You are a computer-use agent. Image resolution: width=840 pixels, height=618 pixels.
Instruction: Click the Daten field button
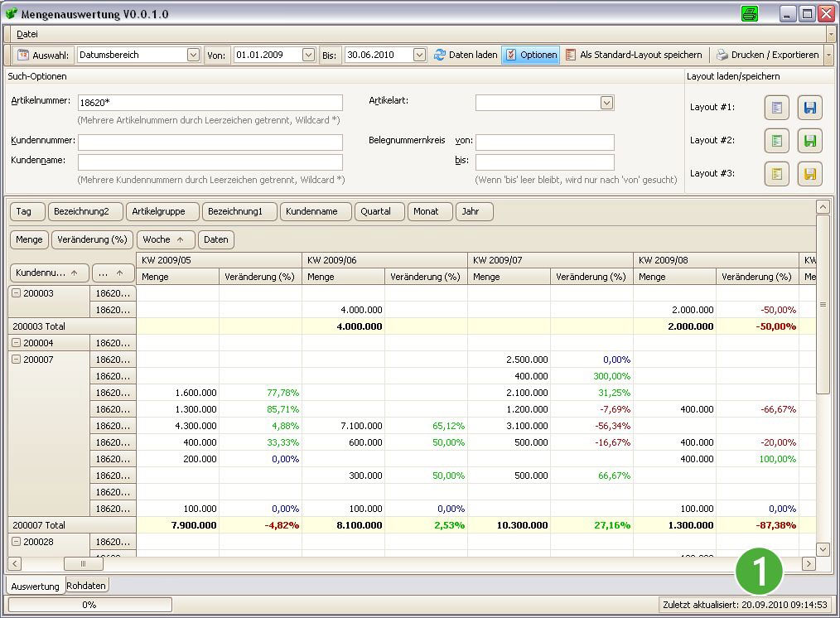click(216, 239)
